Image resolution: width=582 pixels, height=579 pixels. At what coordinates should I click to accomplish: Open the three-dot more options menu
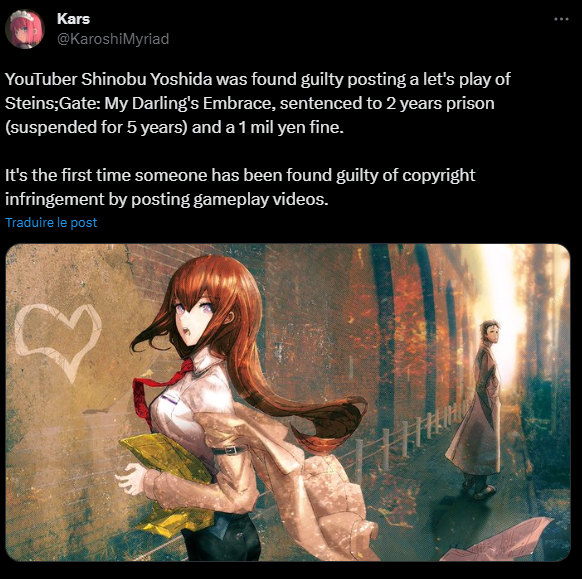coord(561,19)
